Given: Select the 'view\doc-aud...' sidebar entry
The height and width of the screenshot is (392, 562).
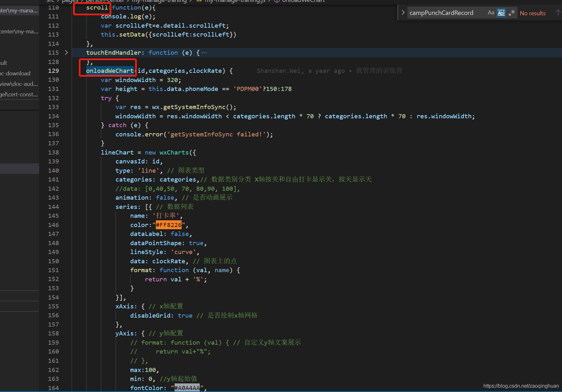Looking at the screenshot, I should [19, 84].
